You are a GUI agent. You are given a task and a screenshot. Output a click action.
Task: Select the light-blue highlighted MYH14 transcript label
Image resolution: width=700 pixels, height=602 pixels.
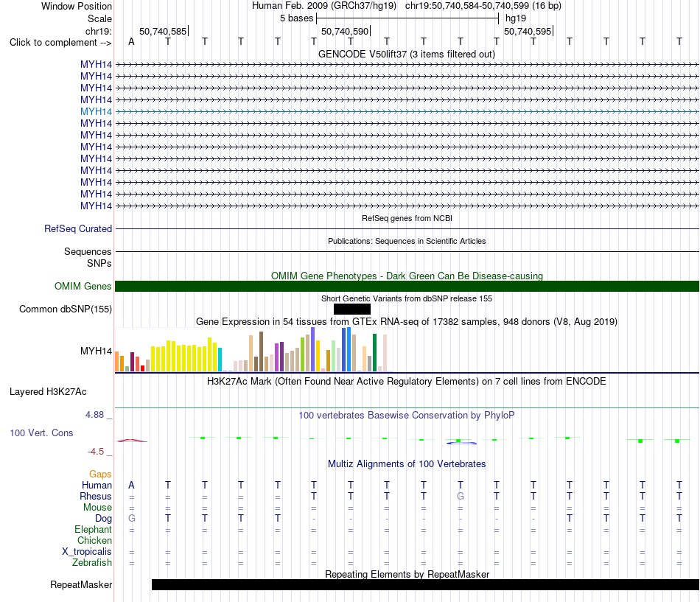(96, 112)
